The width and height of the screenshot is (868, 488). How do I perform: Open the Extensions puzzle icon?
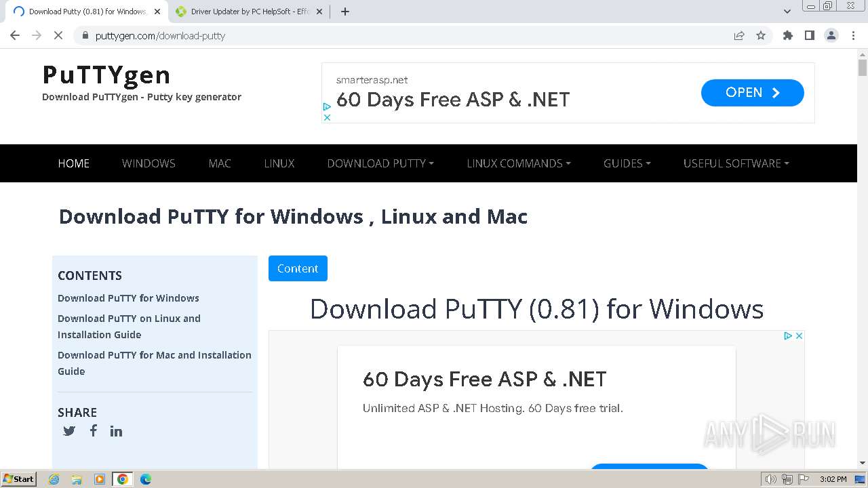(x=788, y=35)
